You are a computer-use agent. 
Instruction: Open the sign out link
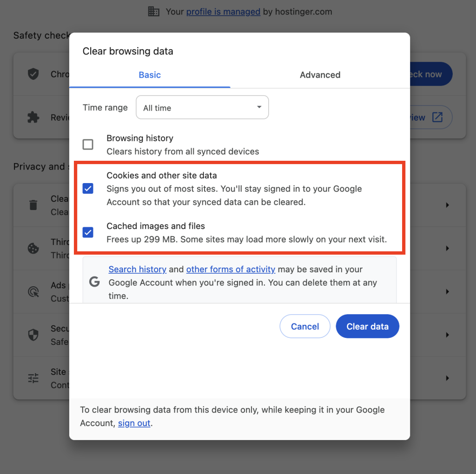click(134, 423)
